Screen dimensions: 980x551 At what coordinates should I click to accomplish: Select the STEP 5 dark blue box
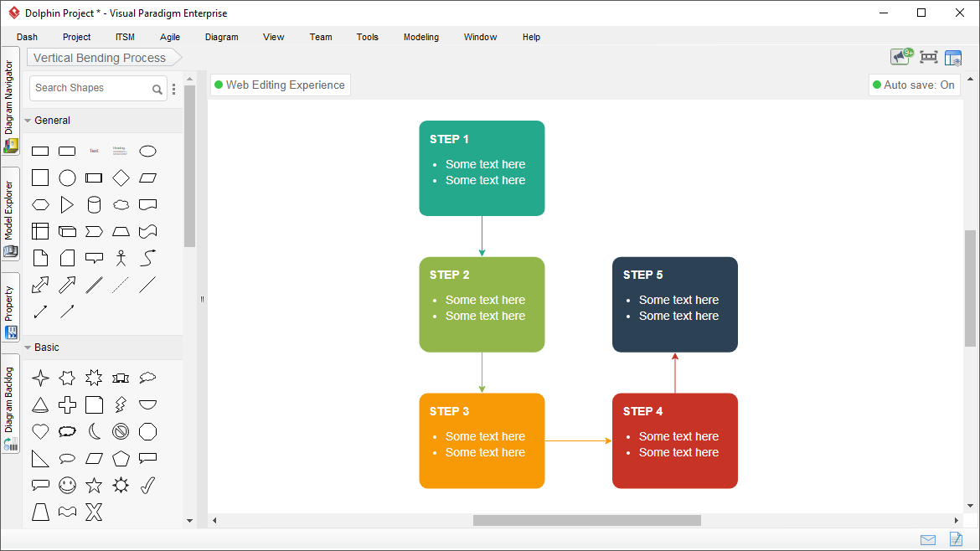pos(674,304)
